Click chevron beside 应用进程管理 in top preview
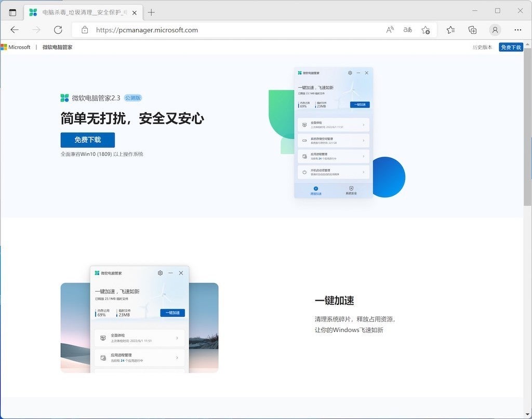The width and height of the screenshot is (532, 419). pos(363,156)
